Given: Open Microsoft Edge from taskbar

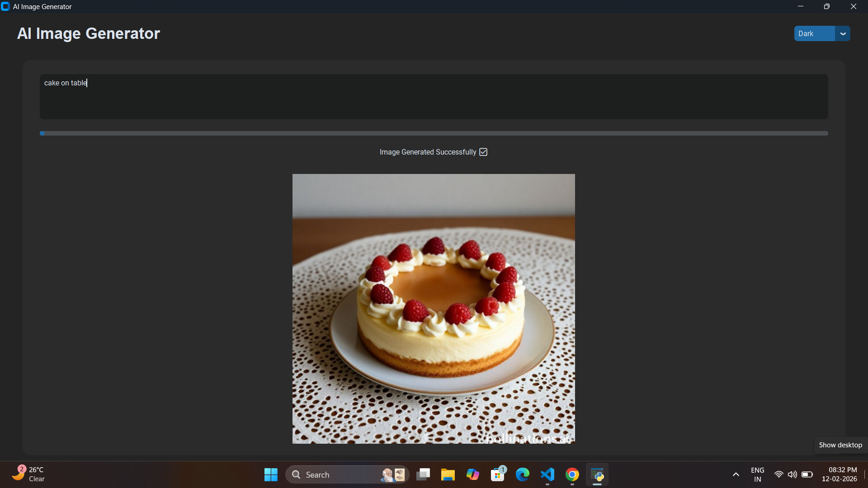Looking at the screenshot, I should (x=523, y=475).
